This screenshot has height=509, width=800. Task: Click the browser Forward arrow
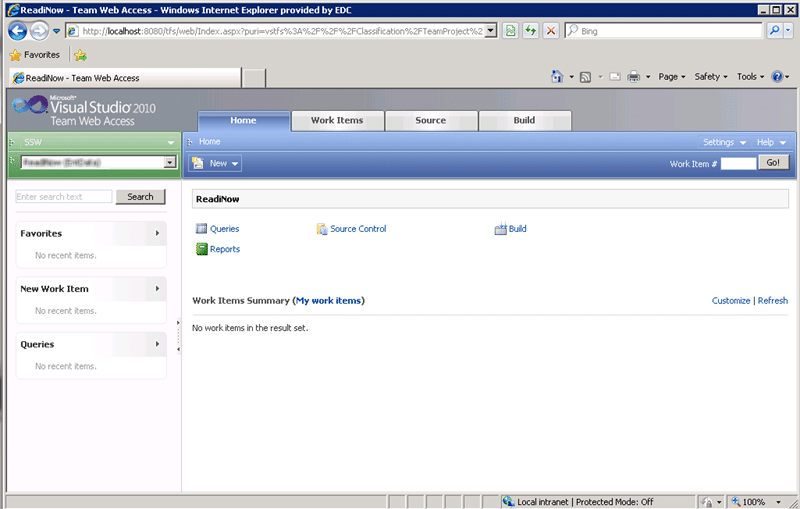click(x=39, y=31)
